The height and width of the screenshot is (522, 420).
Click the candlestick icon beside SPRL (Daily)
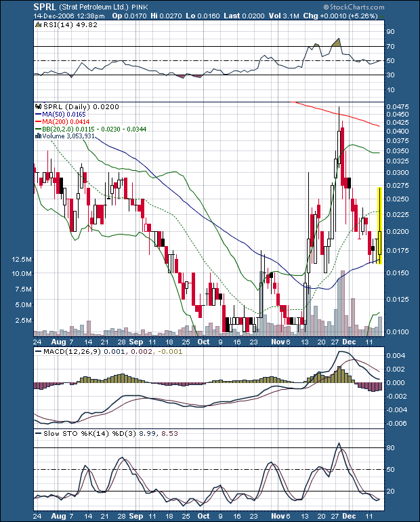coord(38,107)
